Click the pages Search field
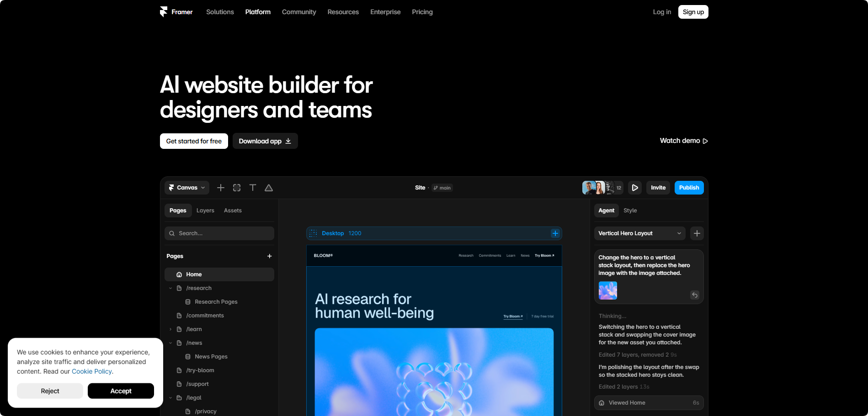Screen dimensions: 868x416 219,233
